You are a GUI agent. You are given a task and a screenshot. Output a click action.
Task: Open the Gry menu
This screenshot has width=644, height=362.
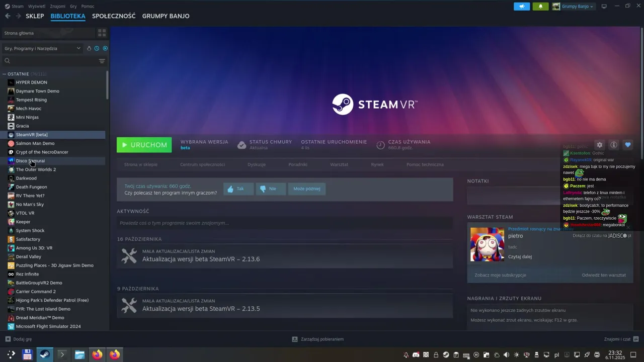(x=73, y=6)
